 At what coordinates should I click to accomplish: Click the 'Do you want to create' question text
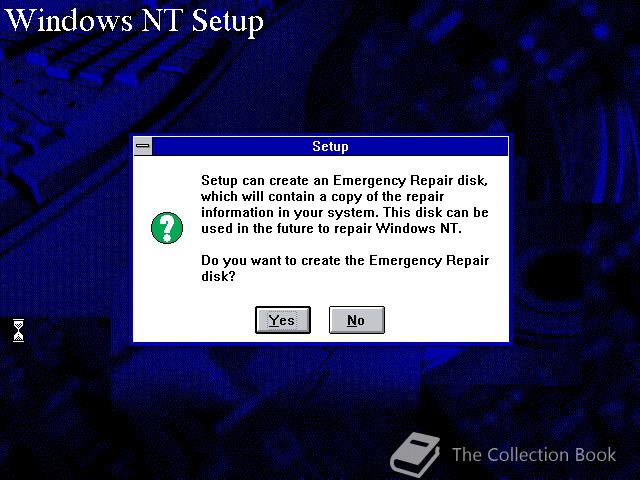345,268
